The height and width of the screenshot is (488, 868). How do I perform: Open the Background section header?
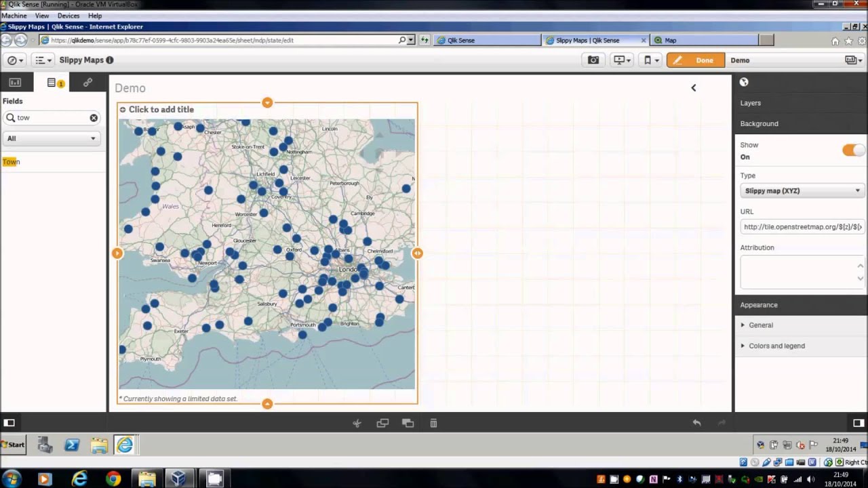(801, 124)
